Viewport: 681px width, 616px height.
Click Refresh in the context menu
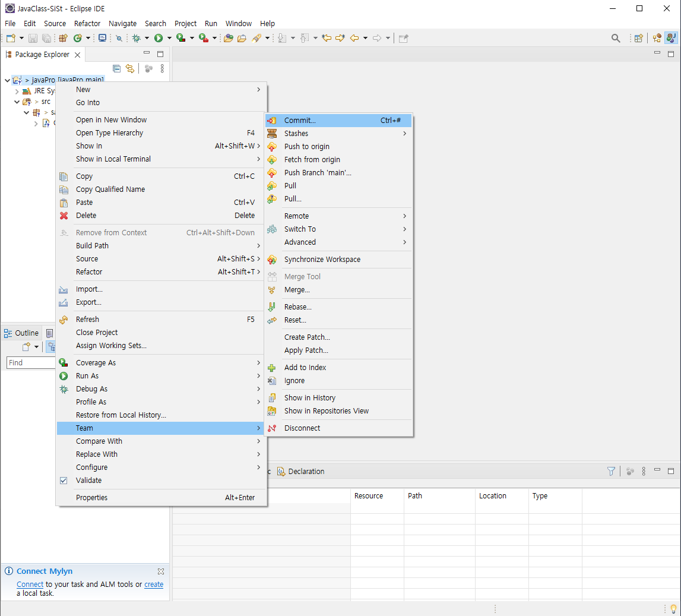[x=161, y=320]
